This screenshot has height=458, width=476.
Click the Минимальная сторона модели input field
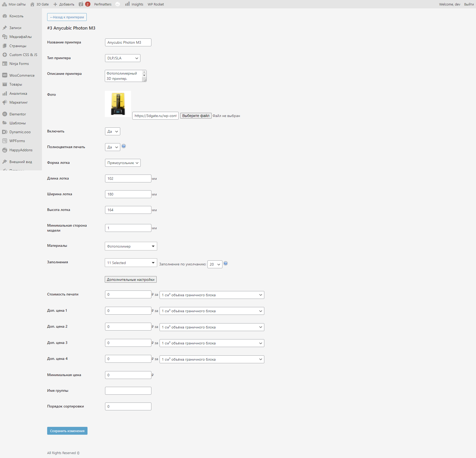coord(128,228)
